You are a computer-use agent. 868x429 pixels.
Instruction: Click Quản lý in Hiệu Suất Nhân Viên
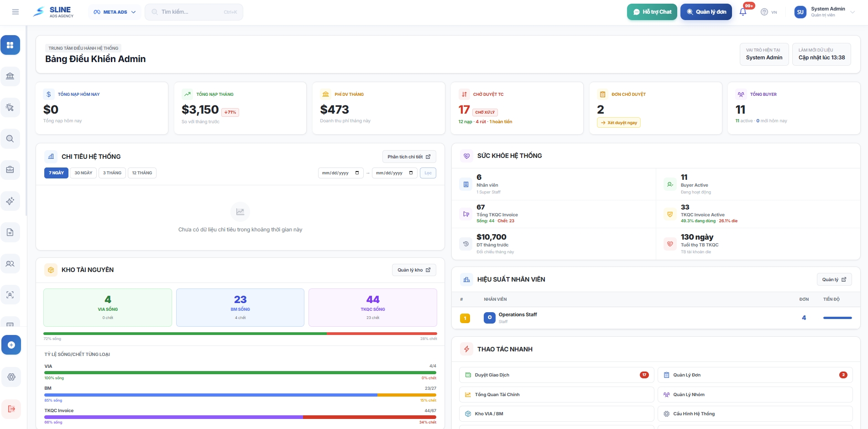[834, 280]
